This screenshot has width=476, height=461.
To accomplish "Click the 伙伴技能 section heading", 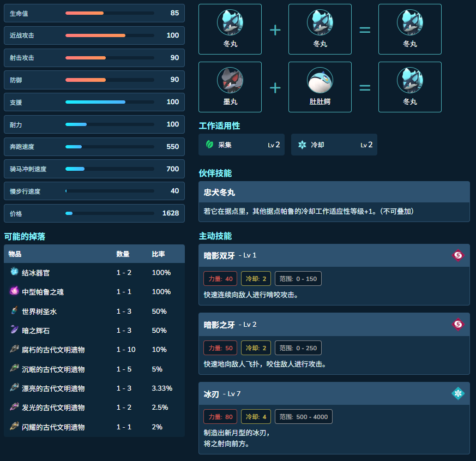I will tap(215, 173).
